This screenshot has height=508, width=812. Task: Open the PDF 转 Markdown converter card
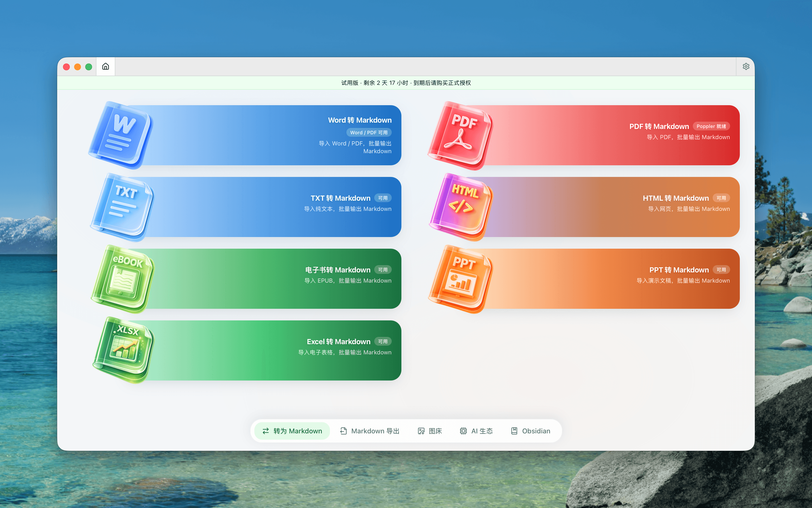[601, 135]
